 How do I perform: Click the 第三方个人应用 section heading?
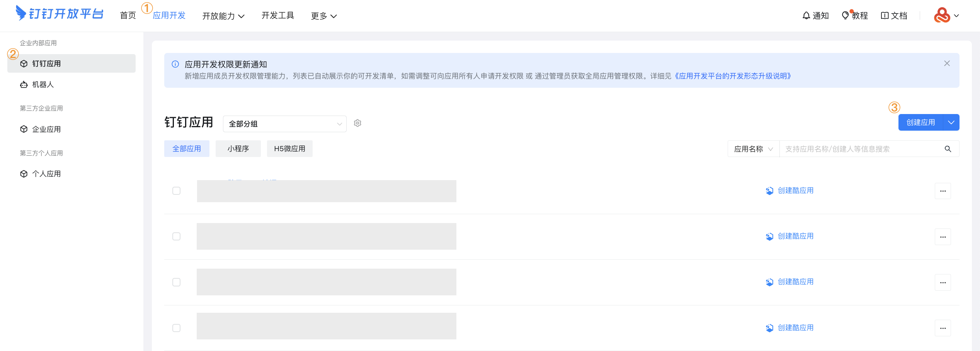(x=41, y=153)
